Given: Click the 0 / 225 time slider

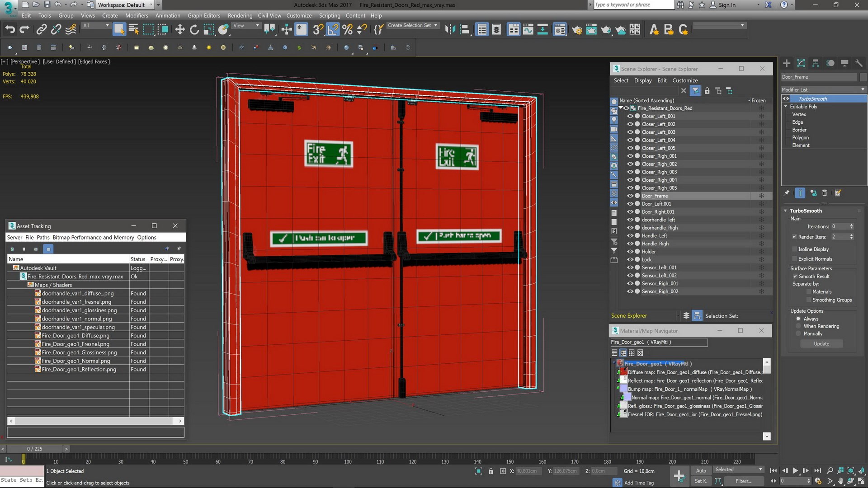Looking at the screenshot, I should (34, 449).
